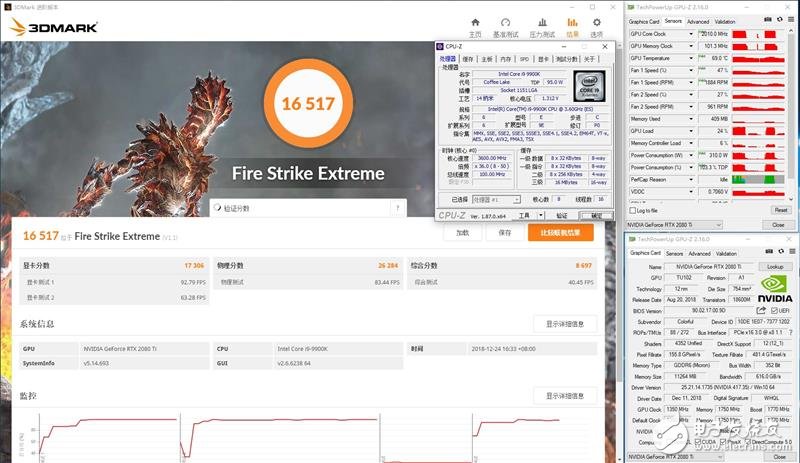800x463 pixels.
Task: Click the orange 比较联机结果 compare online button
Action: click(560, 233)
